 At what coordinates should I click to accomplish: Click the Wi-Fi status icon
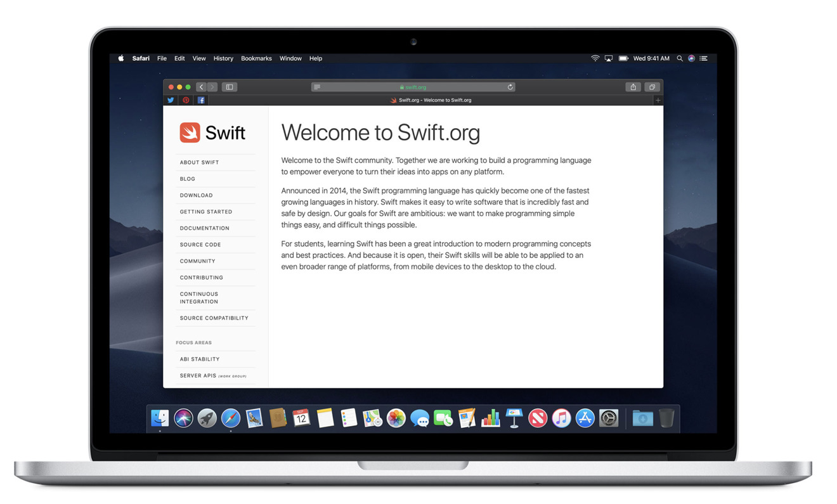595,58
